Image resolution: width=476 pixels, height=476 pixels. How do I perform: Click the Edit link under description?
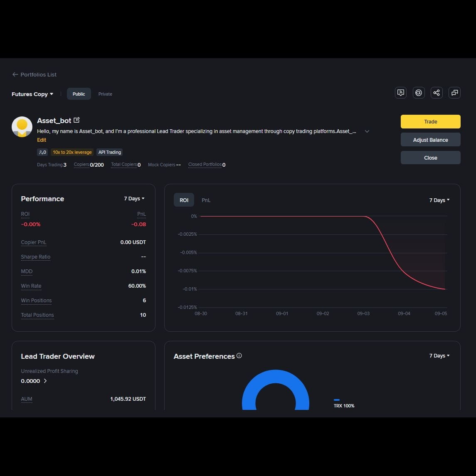pos(42,140)
